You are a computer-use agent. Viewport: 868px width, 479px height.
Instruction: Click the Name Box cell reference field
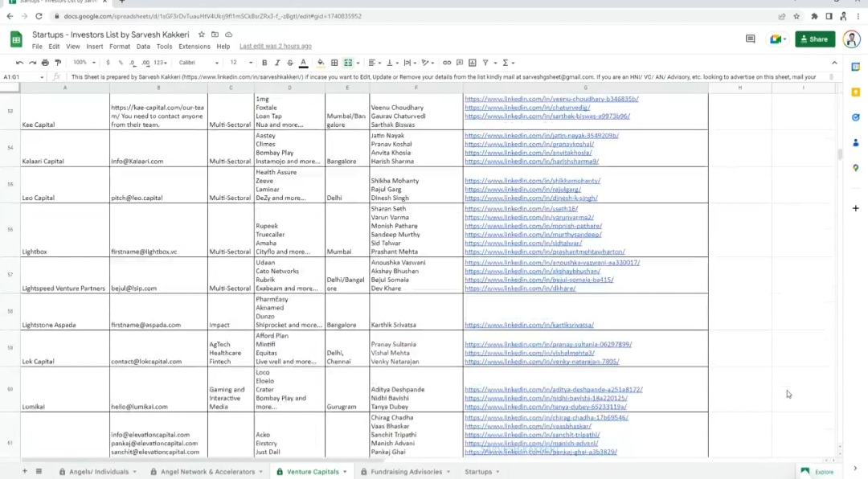coord(23,77)
